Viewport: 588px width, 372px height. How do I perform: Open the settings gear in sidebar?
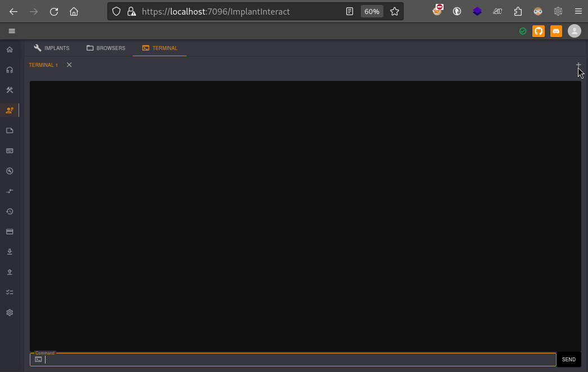click(x=10, y=312)
